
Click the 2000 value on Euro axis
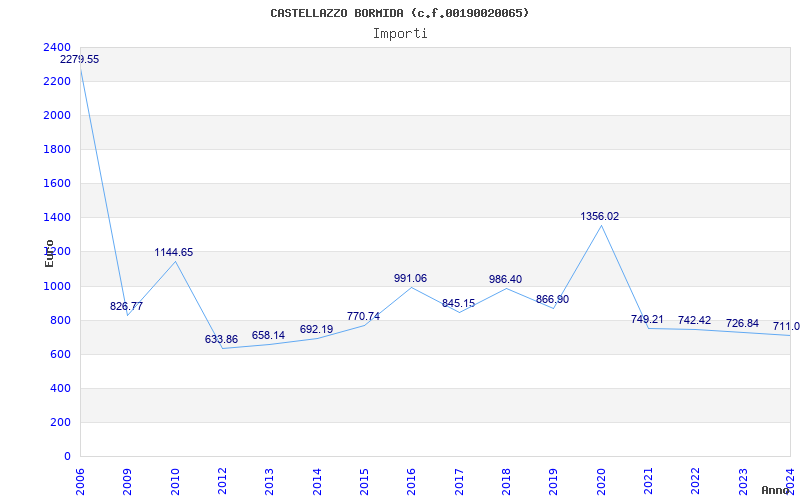coord(57,115)
